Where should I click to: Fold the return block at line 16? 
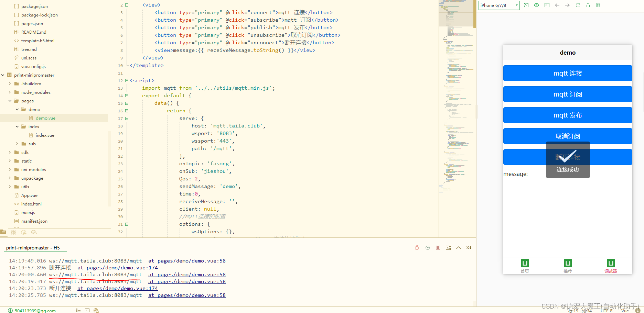(x=127, y=111)
